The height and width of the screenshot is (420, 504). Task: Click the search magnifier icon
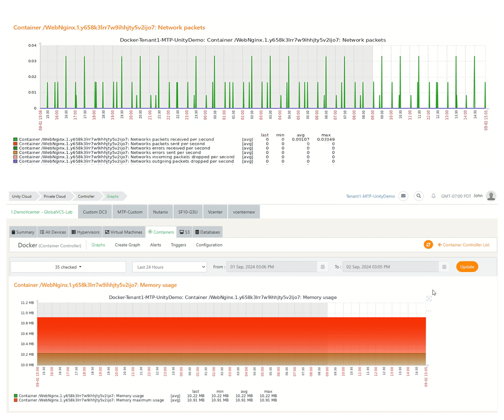click(x=418, y=196)
